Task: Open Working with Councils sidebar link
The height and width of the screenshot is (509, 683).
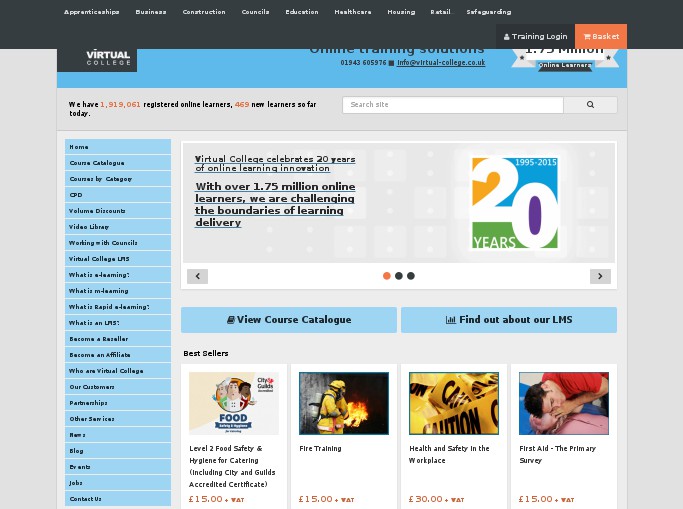Action: pos(118,243)
